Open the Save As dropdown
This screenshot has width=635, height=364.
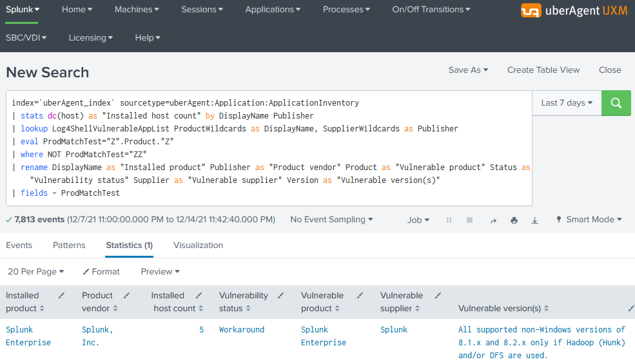[468, 70]
